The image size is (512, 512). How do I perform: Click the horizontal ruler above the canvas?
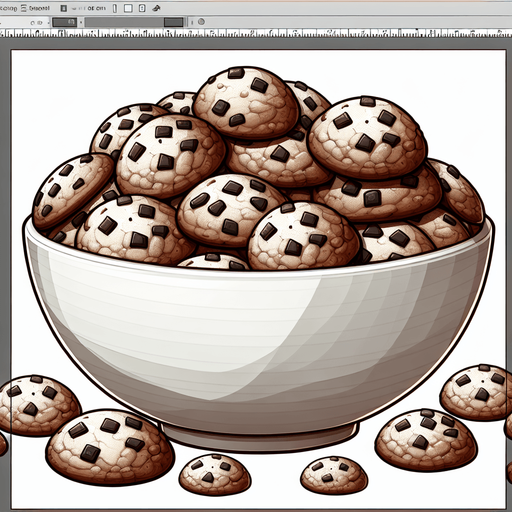[256, 33]
